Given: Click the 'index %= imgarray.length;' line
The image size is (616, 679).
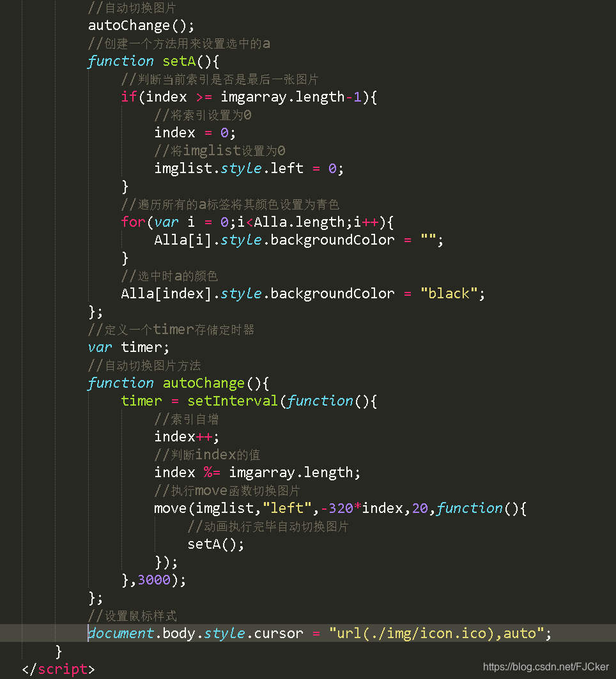Looking at the screenshot, I should 258,473.
